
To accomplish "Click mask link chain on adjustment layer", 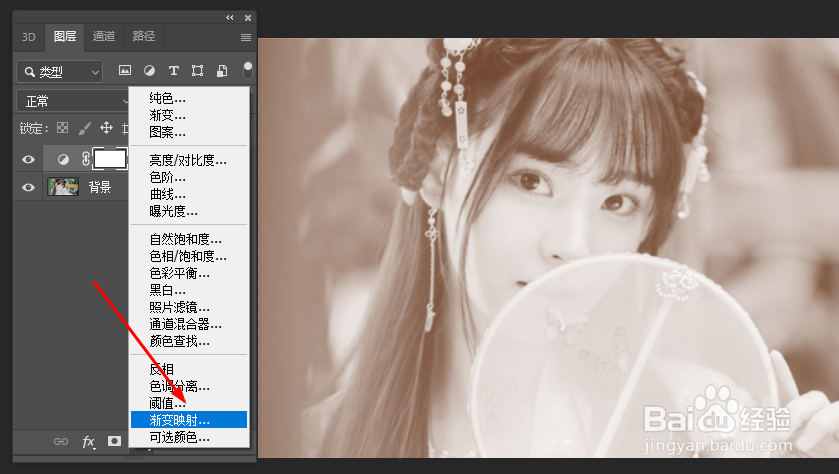I will click(x=85, y=159).
